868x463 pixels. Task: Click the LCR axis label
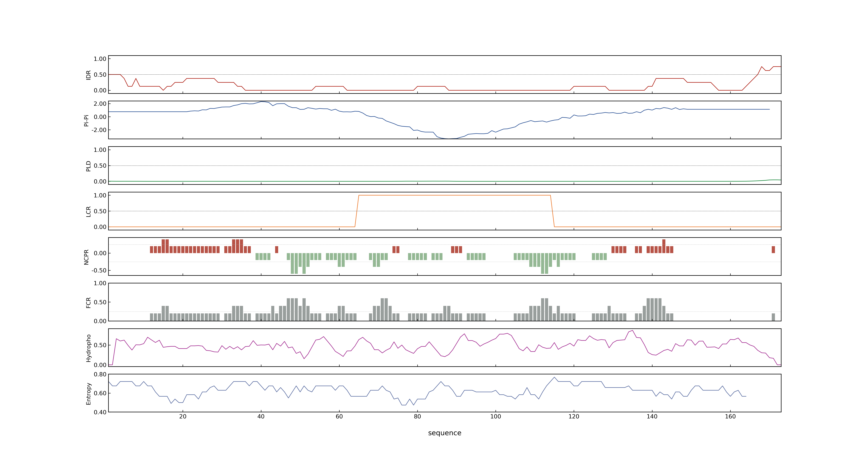(x=88, y=212)
